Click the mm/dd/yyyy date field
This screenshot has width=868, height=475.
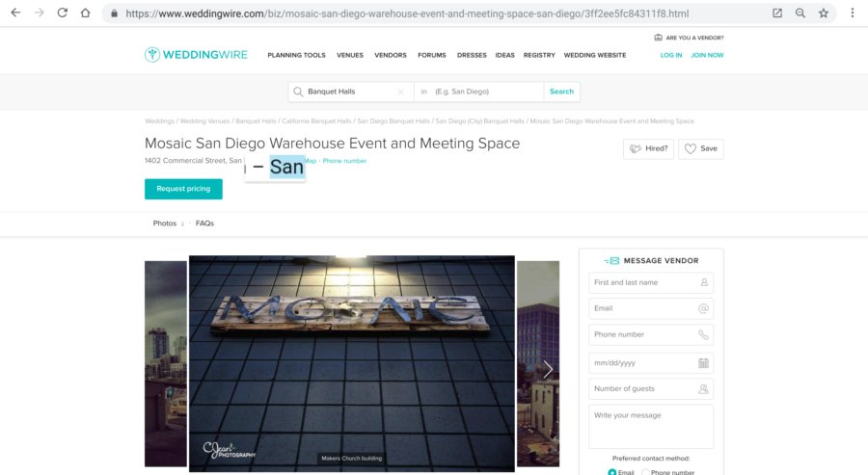[651, 363]
